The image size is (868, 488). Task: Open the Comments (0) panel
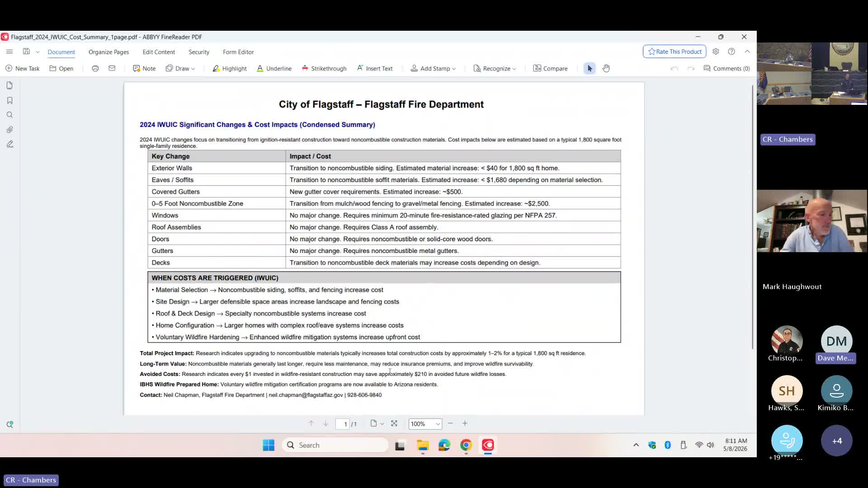[x=726, y=69]
